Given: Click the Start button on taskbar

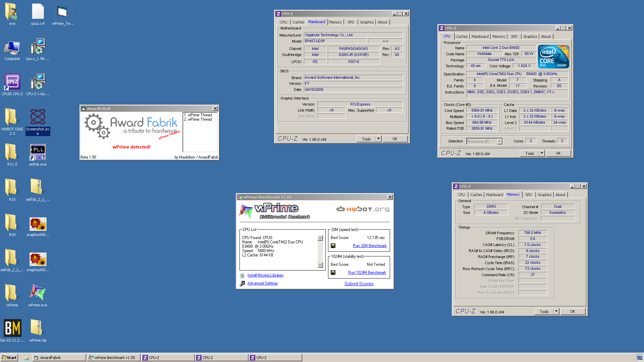Looking at the screenshot, I should pyautogui.click(x=9, y=358).
